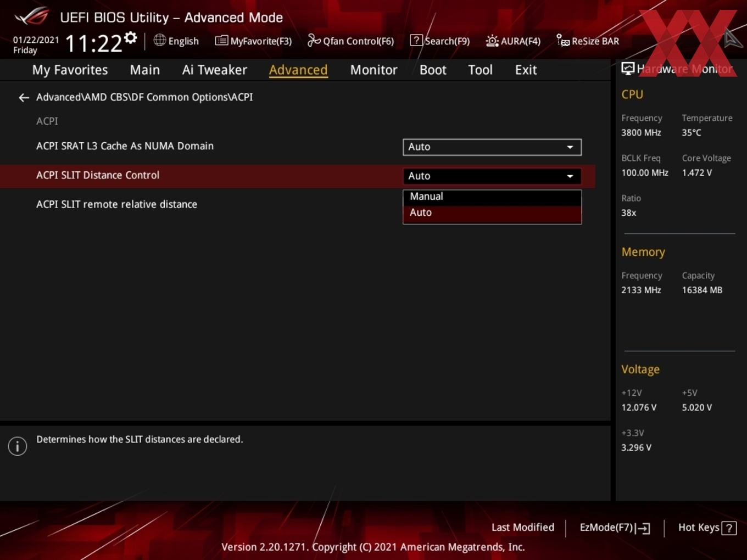Open the Boot tab
The width and height of the screenshot is (747, 560).
433,70
